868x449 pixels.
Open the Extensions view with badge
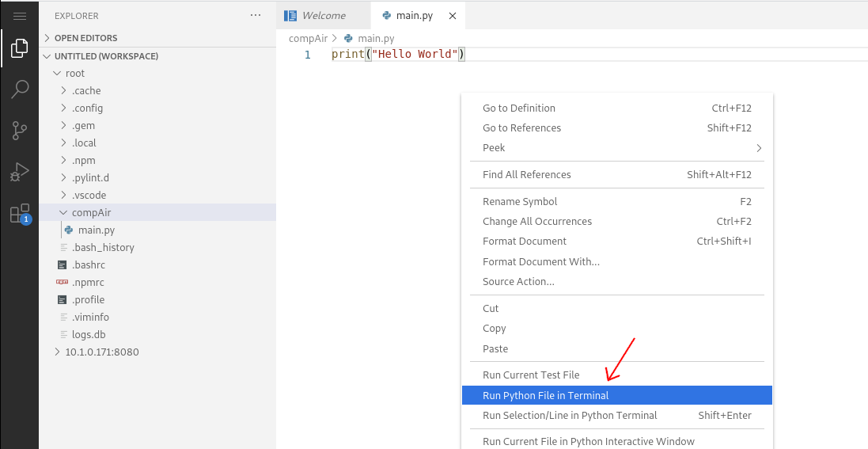point(20,214)
